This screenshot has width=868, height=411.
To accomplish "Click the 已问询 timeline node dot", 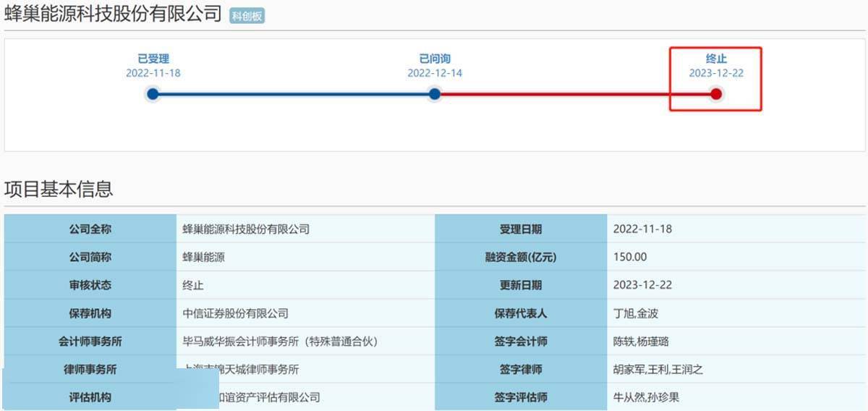I will pos(434,94).
